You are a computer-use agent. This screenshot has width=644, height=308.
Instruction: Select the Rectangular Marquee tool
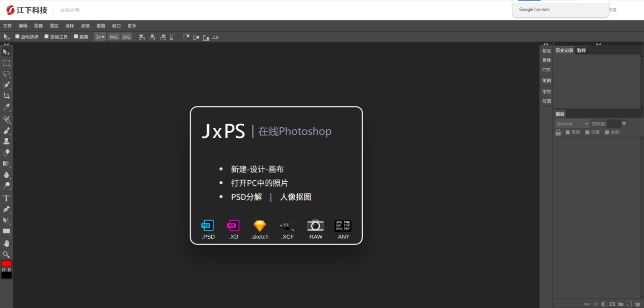click(x=7, y=63)
